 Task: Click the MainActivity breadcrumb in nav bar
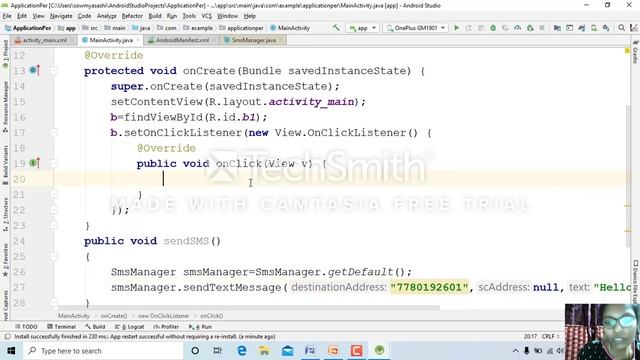tap(290, 28)
